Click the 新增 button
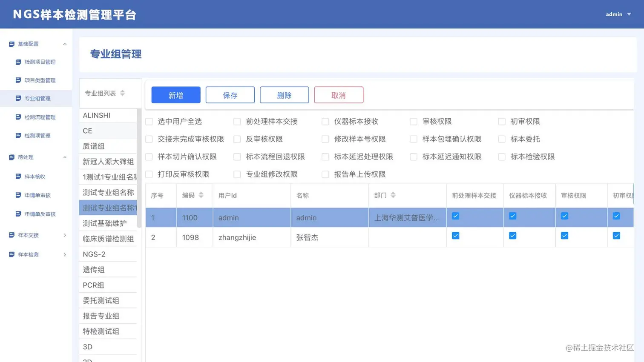The image size is (644, 362). pos(175,94)
